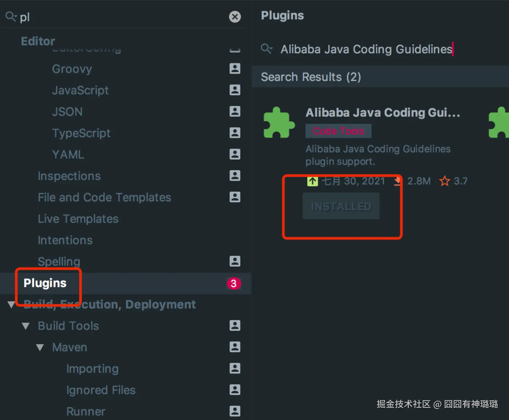The height and width of the screenshot is (420, 509).
Task: Click the Code Tools category tag
Action: point(338,131)
